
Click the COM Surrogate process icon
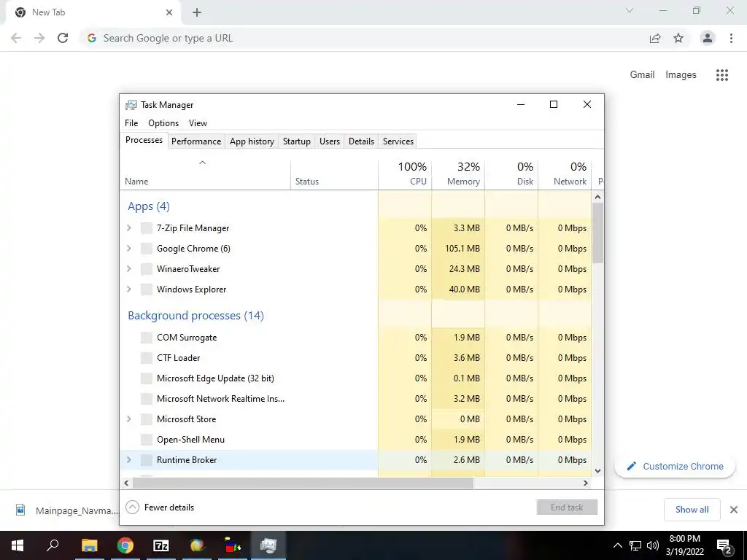point(147,338)
